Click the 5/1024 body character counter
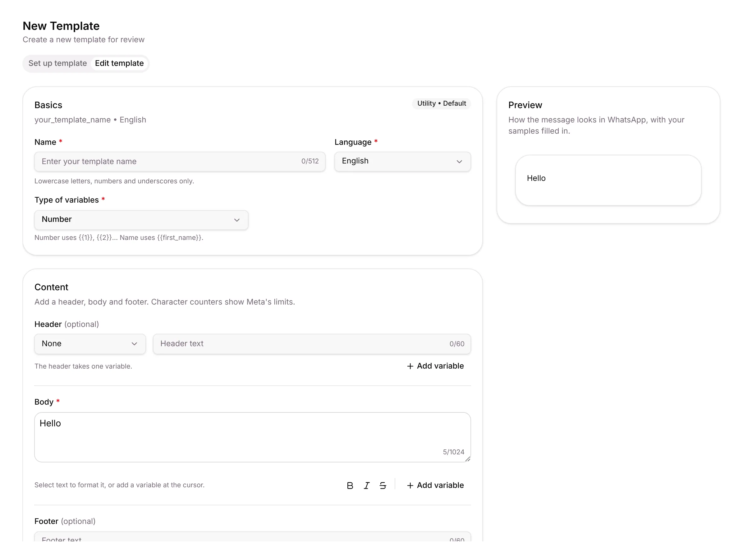 click(x=453, y=452)
